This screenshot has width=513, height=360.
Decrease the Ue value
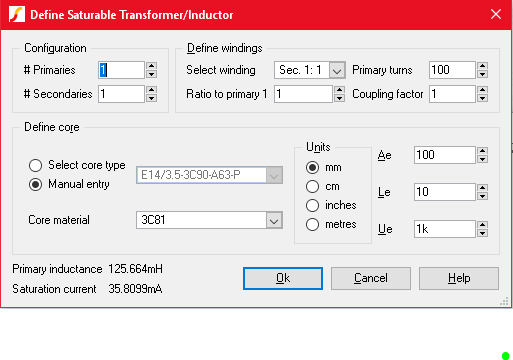click(482, 233)
